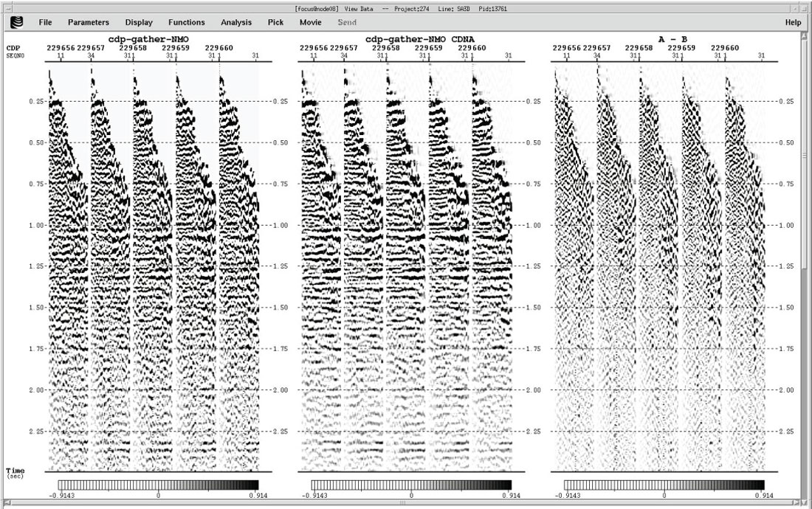Click the greyed-out Send menu item
This screenshot has height=509, width=812.
tap(347, 22)
